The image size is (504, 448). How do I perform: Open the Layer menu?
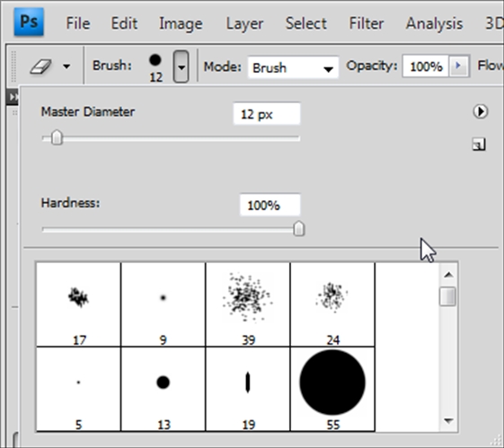pos(244,23)
